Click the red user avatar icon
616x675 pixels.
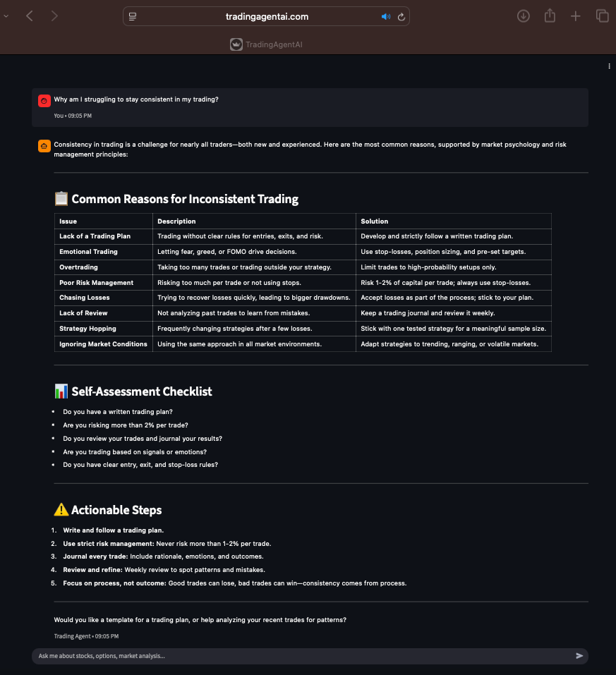point(44,100)
